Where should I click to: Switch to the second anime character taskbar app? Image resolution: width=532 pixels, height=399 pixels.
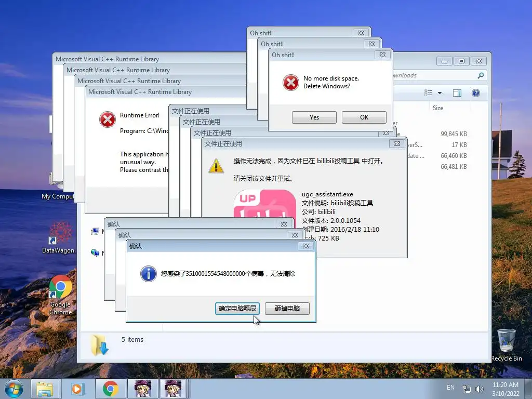[173, 389]
